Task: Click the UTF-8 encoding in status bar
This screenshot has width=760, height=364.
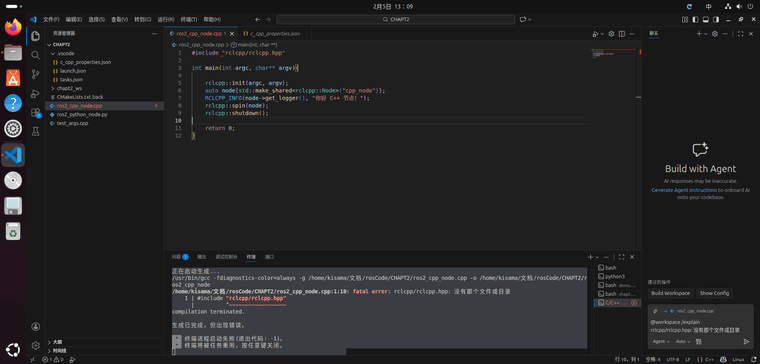Action: tap(673, 360)
